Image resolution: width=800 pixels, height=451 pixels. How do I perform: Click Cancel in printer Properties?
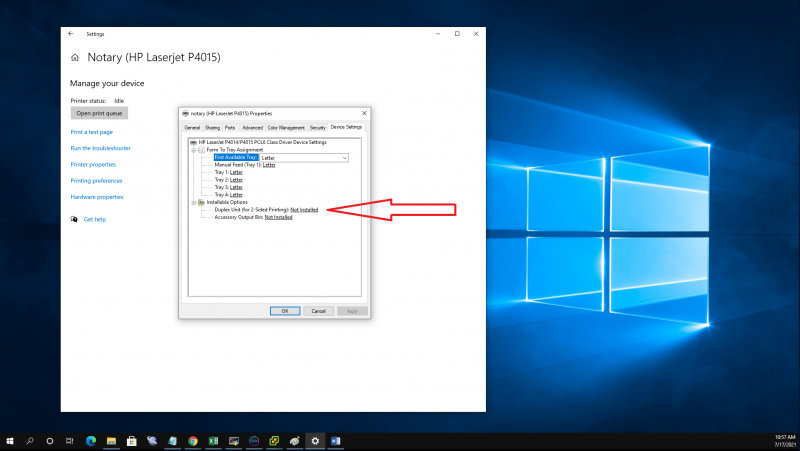[x=318, y=311]
